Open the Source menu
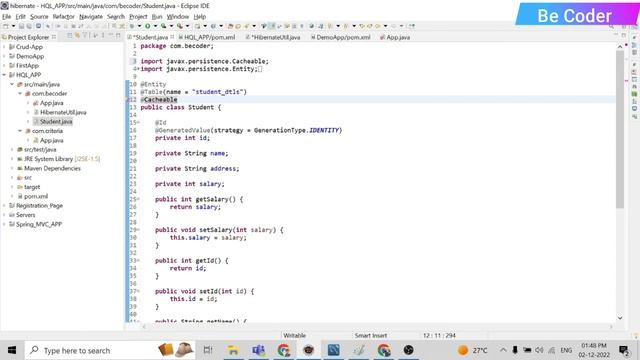The height and width of the screenshot is (360, 640). point(39,17)
